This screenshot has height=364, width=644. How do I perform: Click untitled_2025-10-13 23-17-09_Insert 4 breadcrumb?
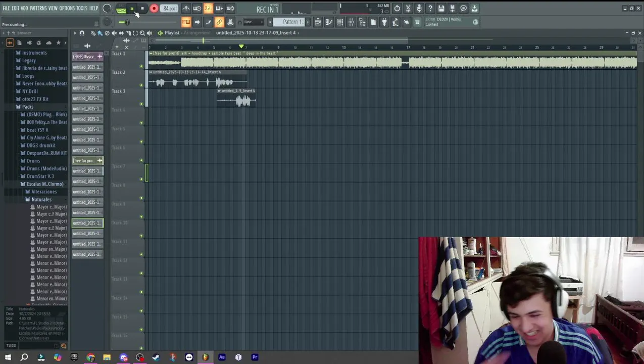[256, 33]
